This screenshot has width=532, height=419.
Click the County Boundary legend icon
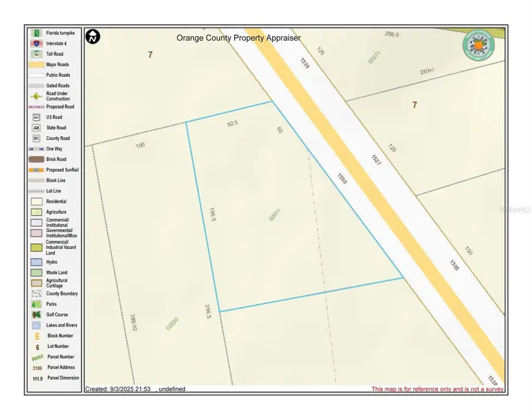(37, 294)
